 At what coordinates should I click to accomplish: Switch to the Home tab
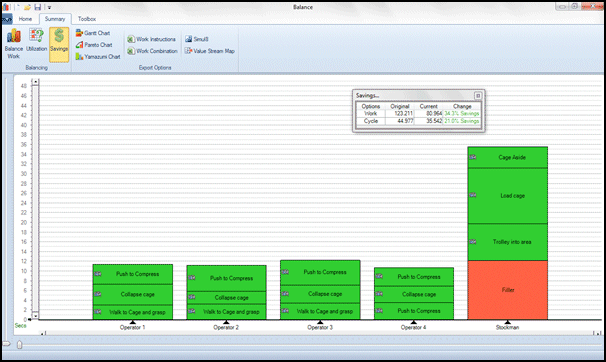26,19
